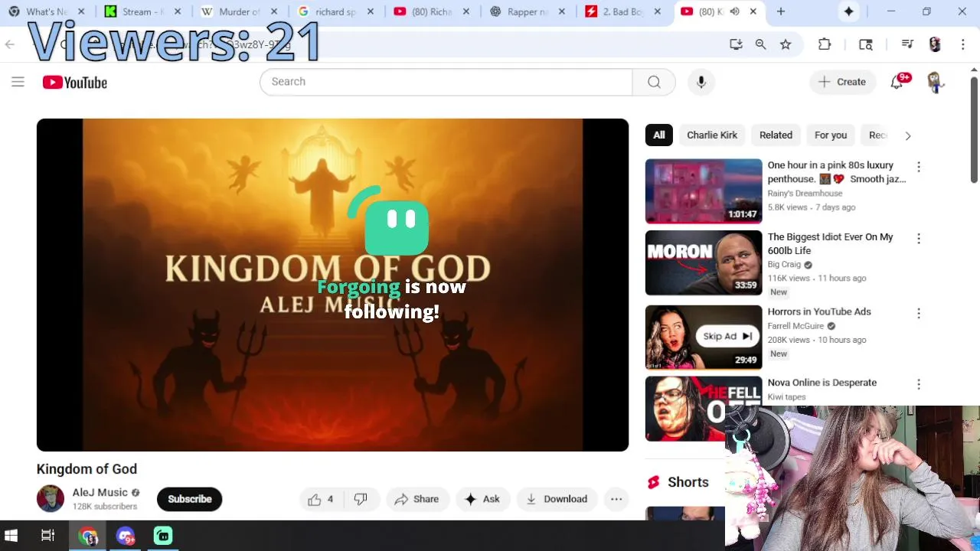Image resolution: width=980 pixels, height=551 pixels.
Task: Open Nova Online is Desperate title
Action: point(822,383)
